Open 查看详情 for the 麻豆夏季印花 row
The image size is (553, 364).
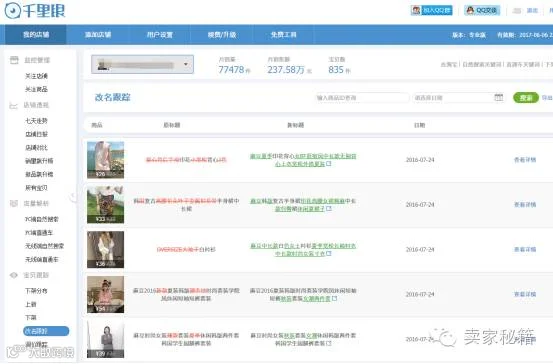point(525,160)
